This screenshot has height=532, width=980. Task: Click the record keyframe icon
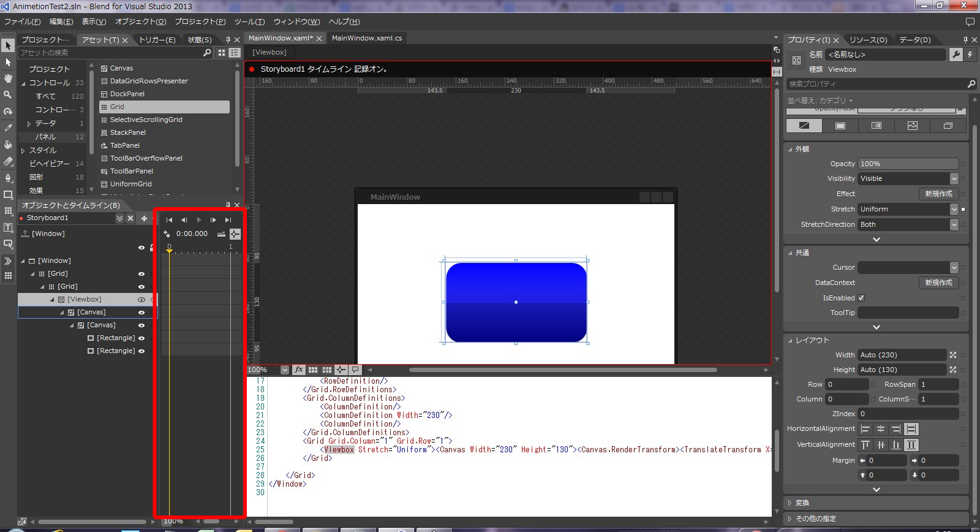coord(167,234)
